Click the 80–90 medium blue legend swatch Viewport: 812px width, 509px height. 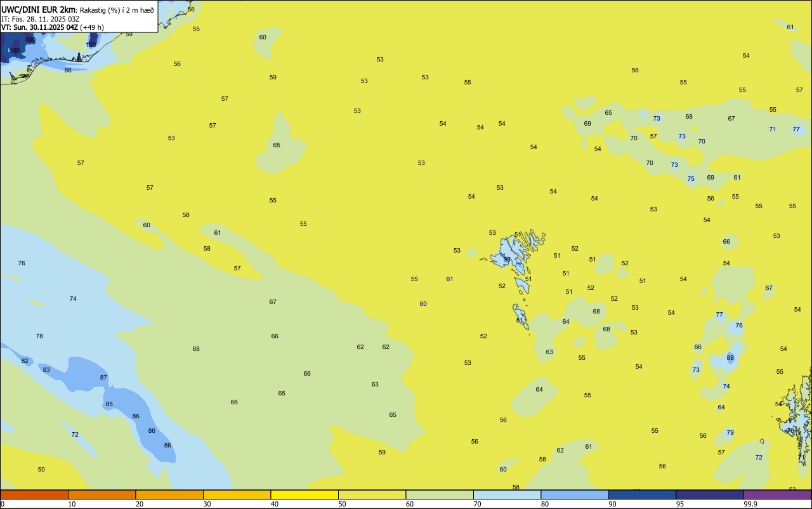[575, 494]
